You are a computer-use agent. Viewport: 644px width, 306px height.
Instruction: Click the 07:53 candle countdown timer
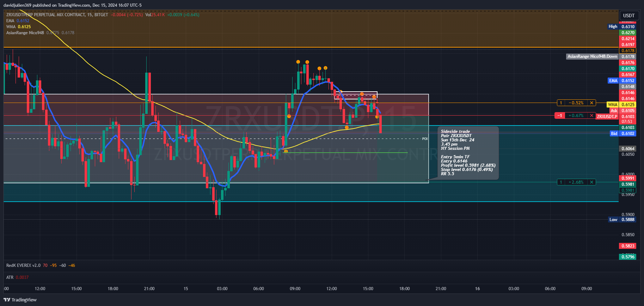628,122
